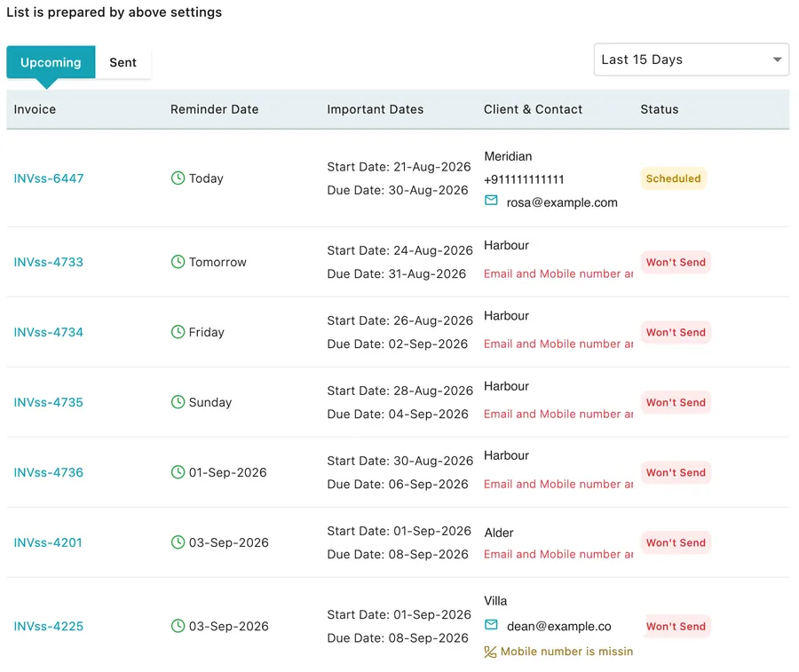Switch to the Sent tab
The image size is (799, 672).
tap(123, 62)
